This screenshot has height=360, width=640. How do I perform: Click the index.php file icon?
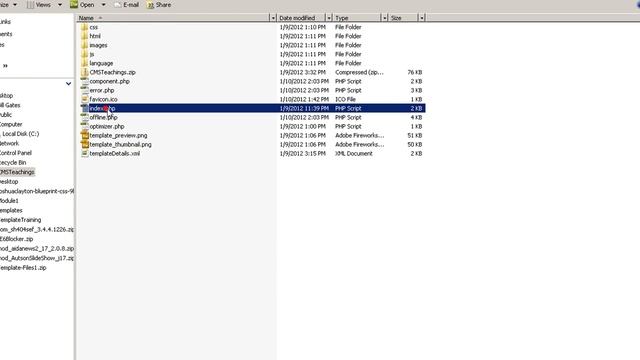(x=84, y=108)
